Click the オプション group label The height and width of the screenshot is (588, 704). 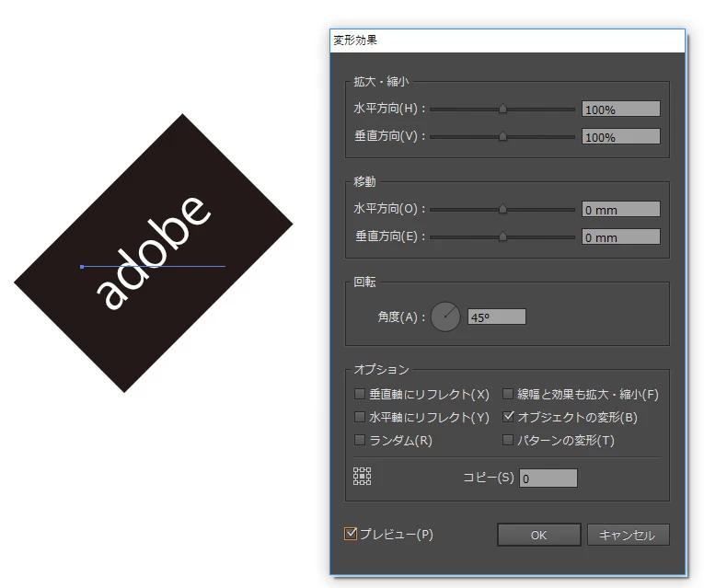(381, 369)
